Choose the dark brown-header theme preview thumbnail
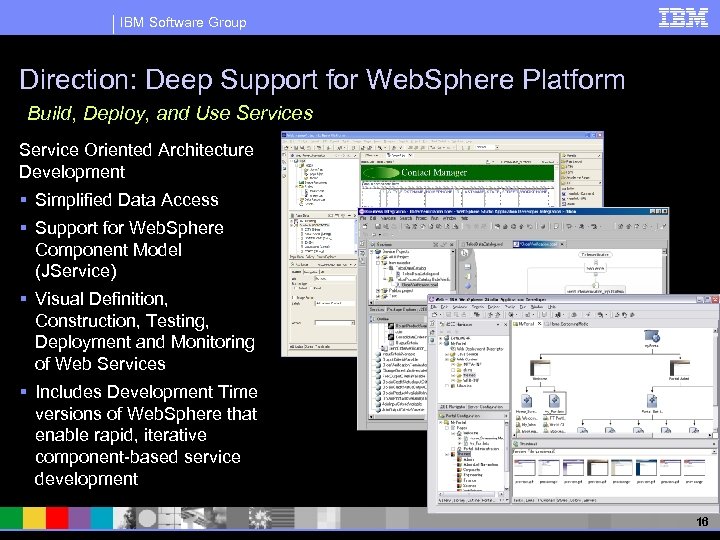720x540 pixels. pyautogui.click(x=597, y=467)
